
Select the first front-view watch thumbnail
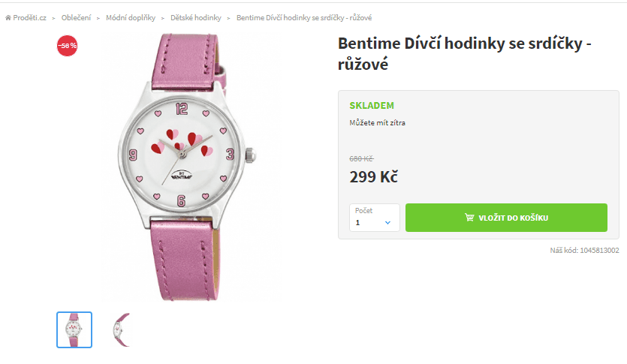pos(74,329)
